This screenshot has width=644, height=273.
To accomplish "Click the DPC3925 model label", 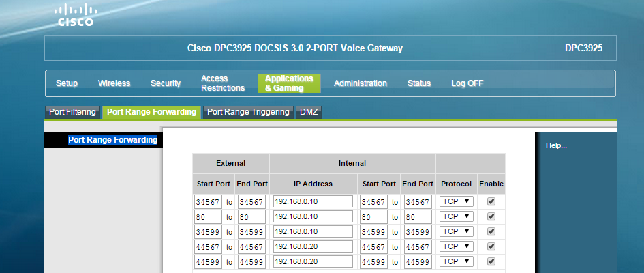I will pos(583,48).
